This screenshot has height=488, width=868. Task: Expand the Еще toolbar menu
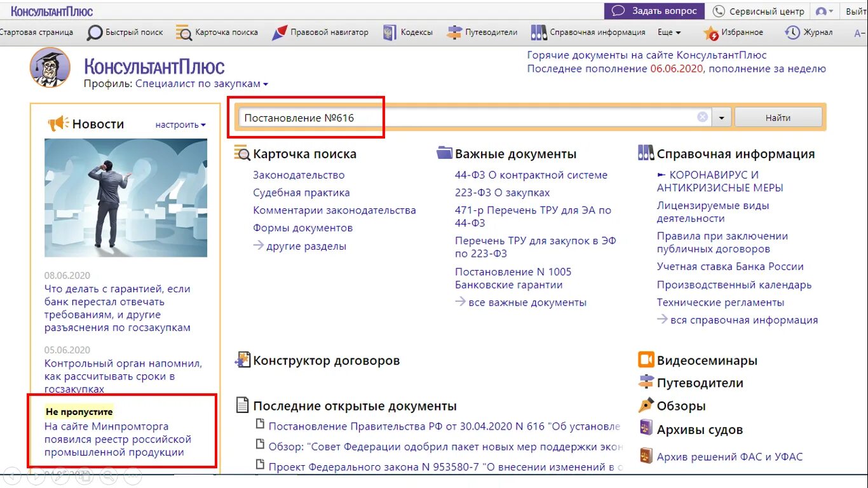[x=669, y=32]
